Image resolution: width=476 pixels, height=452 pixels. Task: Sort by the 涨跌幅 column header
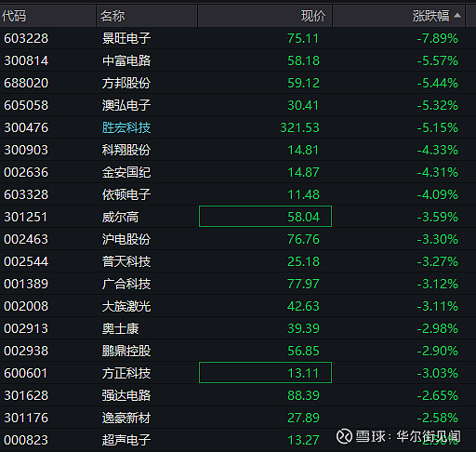point(399,16)
